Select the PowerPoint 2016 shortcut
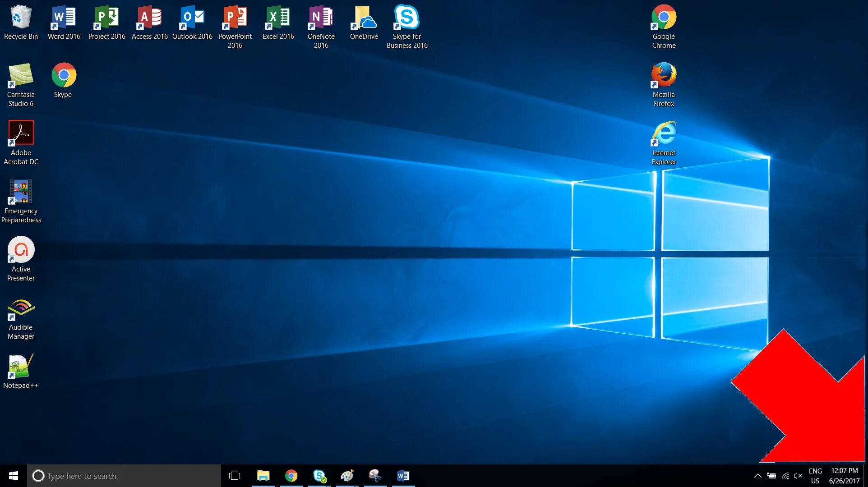This screenshot has width=868, height=487. coord(235,27)
